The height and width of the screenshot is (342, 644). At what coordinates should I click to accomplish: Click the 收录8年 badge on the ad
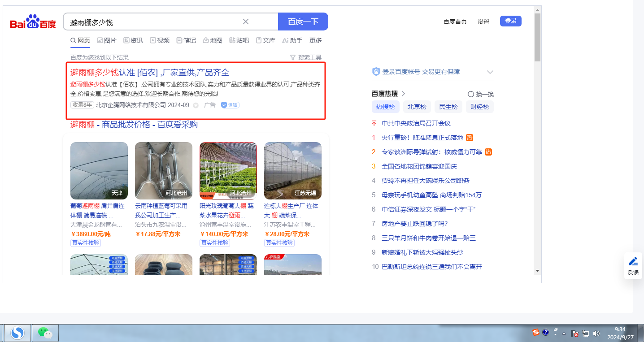(82, 105)
